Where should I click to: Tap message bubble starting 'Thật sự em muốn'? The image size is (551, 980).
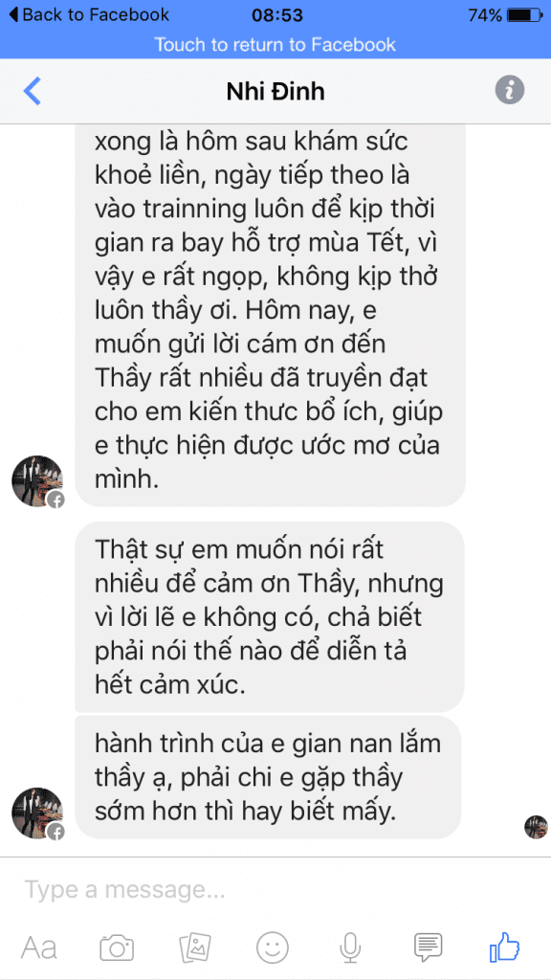pos(269,617)
